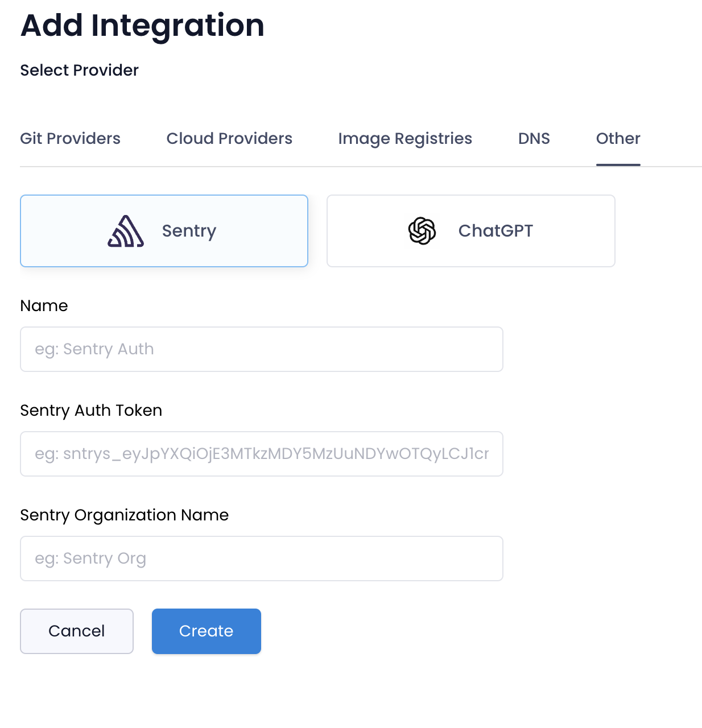Click the ChatGPT logo icon
Screen dimensions: 702x728
(422, 231)
